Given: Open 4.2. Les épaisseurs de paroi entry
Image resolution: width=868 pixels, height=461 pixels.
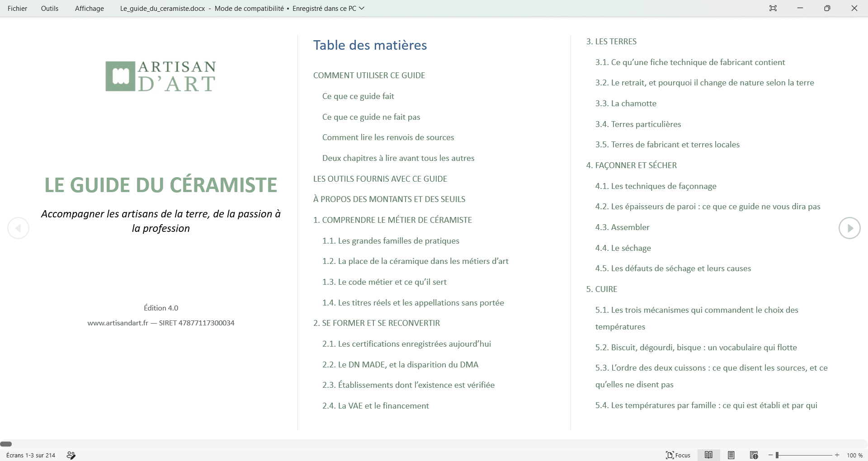Looking at the screenshot, I should pos(708,207).
